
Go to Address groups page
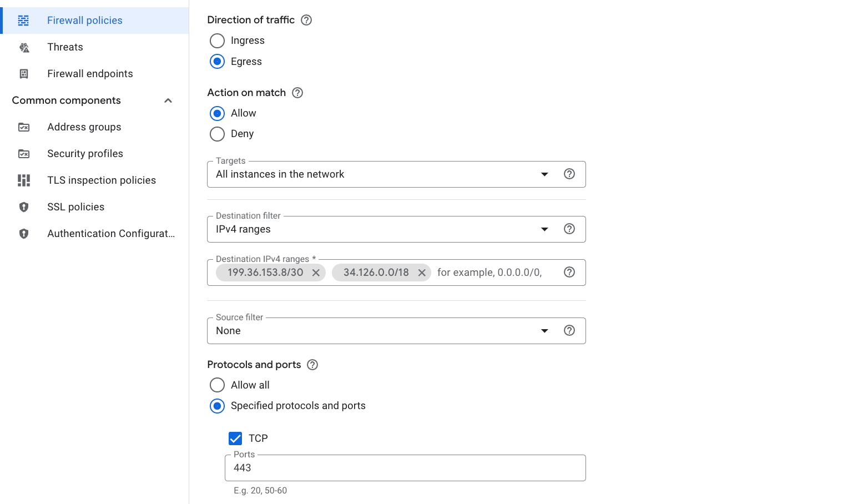click(x=84, y=127)
